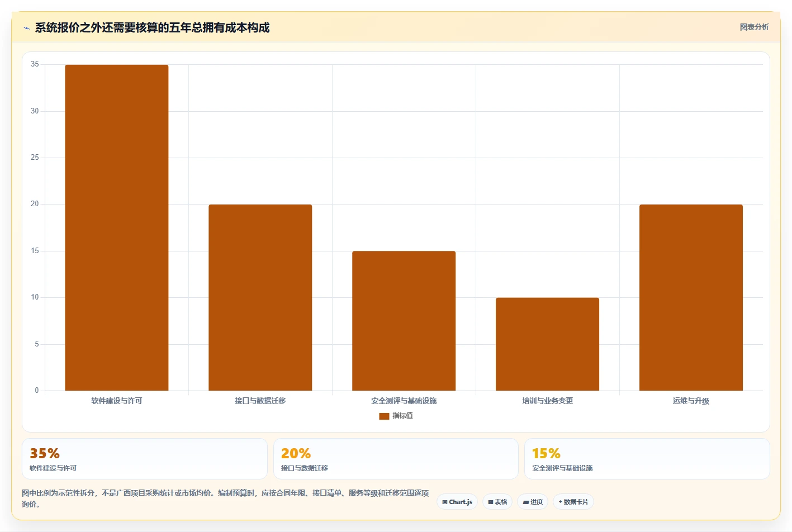
Task: Click the y-axis value 20
Action: (35, 204)
